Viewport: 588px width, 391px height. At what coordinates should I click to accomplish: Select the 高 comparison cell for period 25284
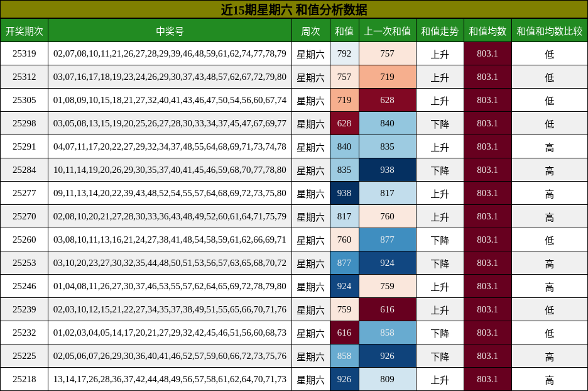tap(548, 169)
